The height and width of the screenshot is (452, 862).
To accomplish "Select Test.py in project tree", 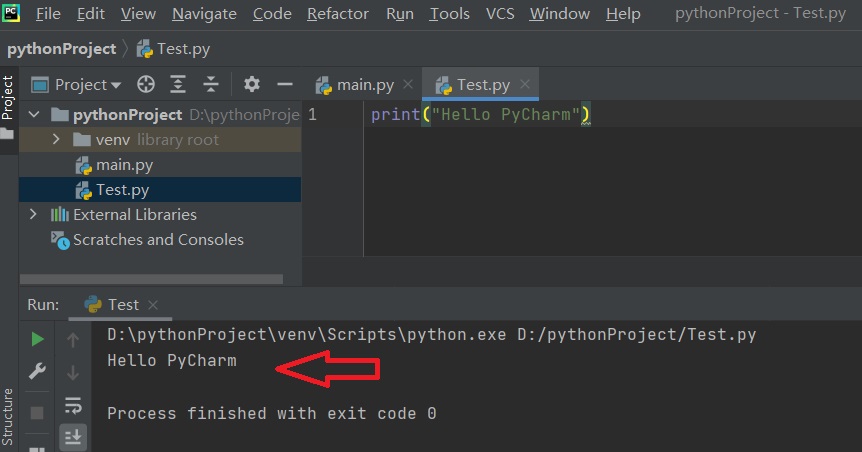I will pos(122,190).
